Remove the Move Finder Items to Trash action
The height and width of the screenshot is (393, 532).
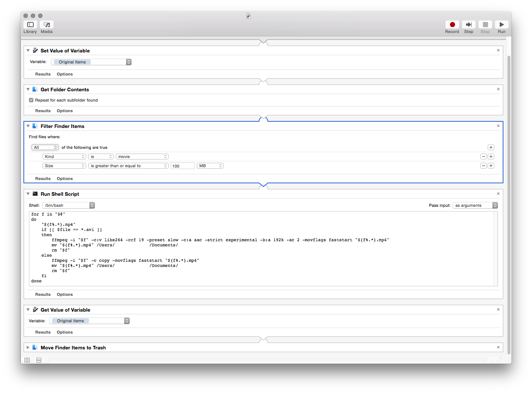(x=498, y=347)
